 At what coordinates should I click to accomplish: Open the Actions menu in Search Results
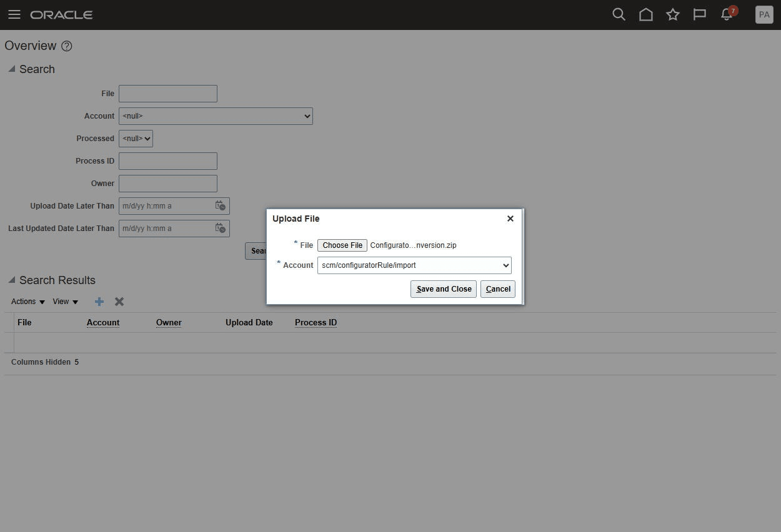[27, 302]
